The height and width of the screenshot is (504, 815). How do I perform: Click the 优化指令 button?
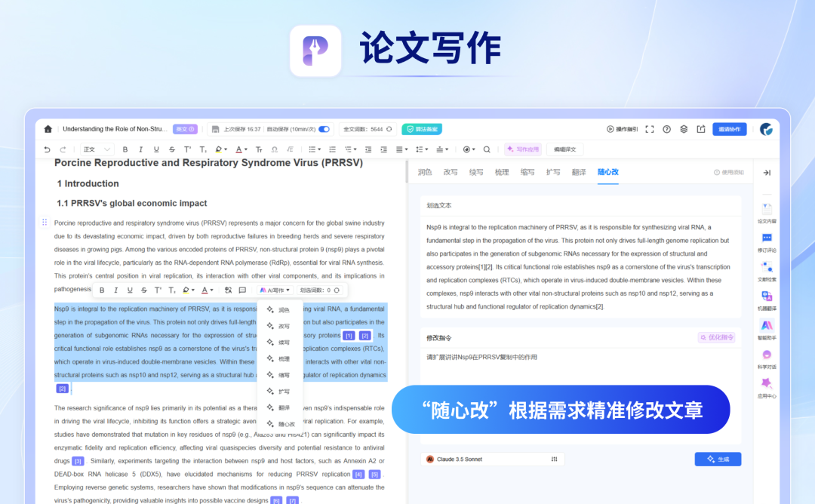(718, 337)
